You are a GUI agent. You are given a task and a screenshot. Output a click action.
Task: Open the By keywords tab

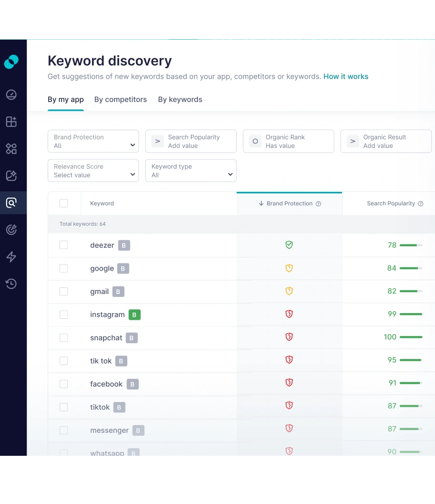click(180, 99)
